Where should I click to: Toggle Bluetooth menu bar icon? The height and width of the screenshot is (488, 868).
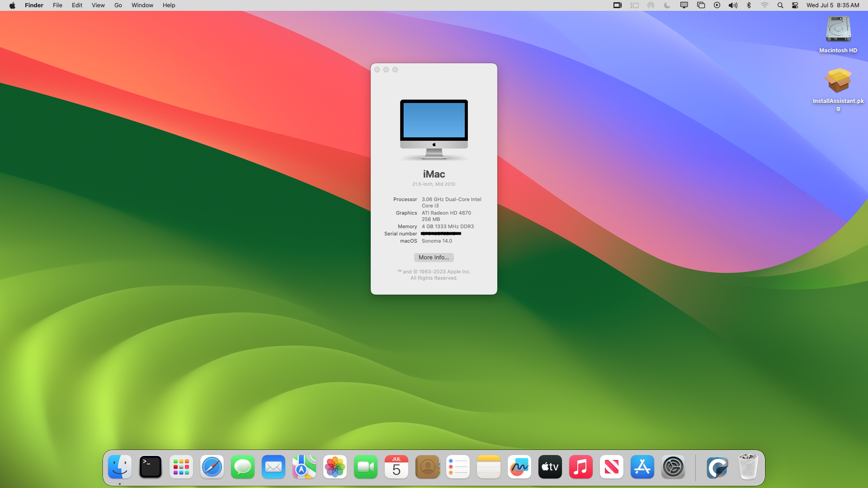pos(749,5)
